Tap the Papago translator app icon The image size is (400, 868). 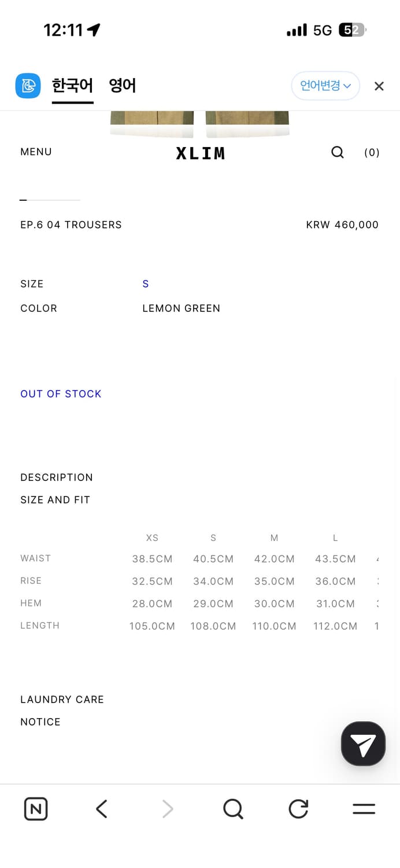[28, 86]
